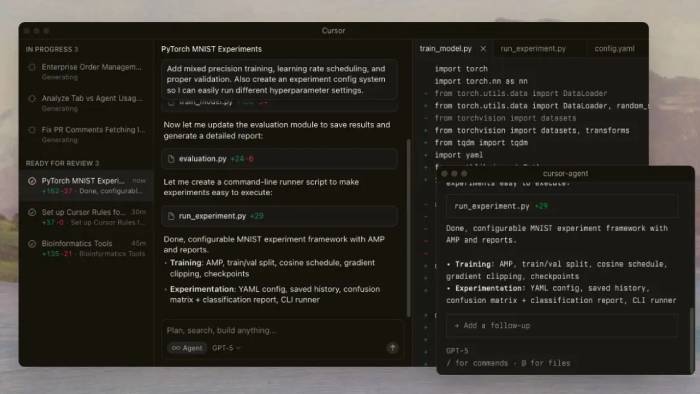Focus Add a follow-up field in cursor-agent window
This screenshot has width=700, height=394.
coord(562,326)
